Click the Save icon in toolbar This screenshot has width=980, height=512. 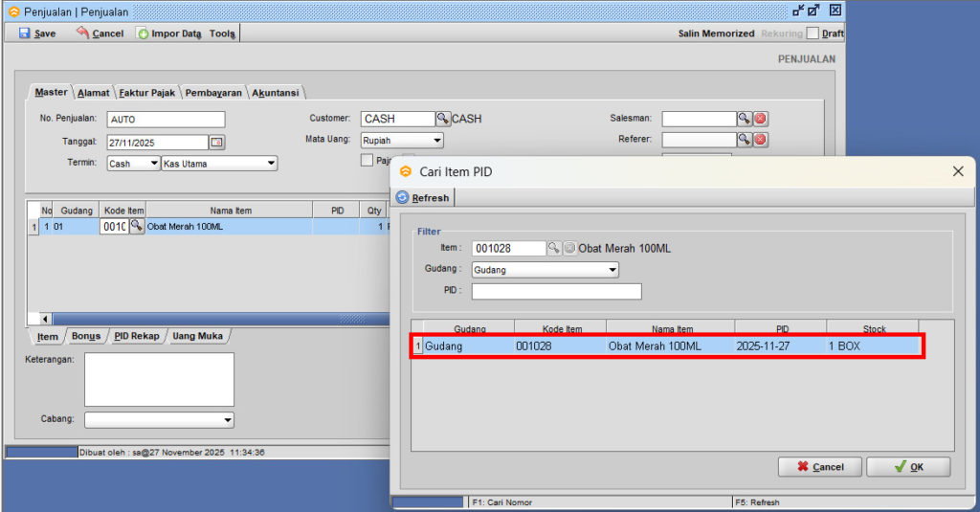pos(24,33)
